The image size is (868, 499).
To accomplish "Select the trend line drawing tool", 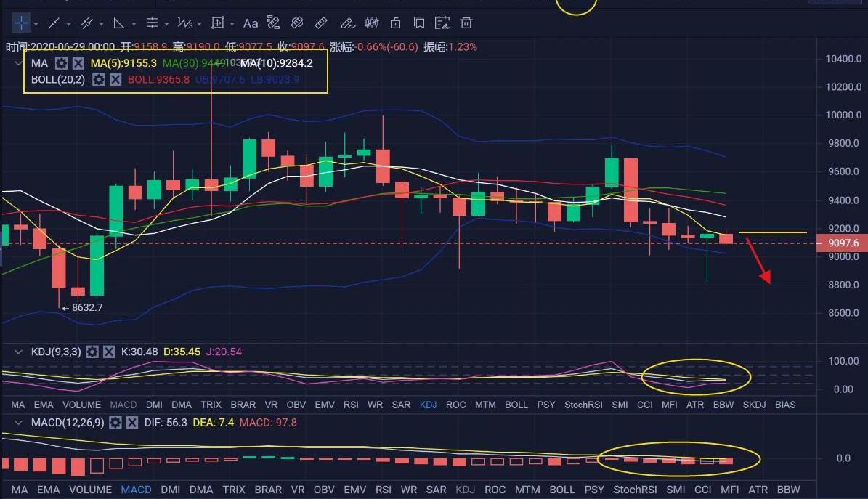I will [53, 23].
